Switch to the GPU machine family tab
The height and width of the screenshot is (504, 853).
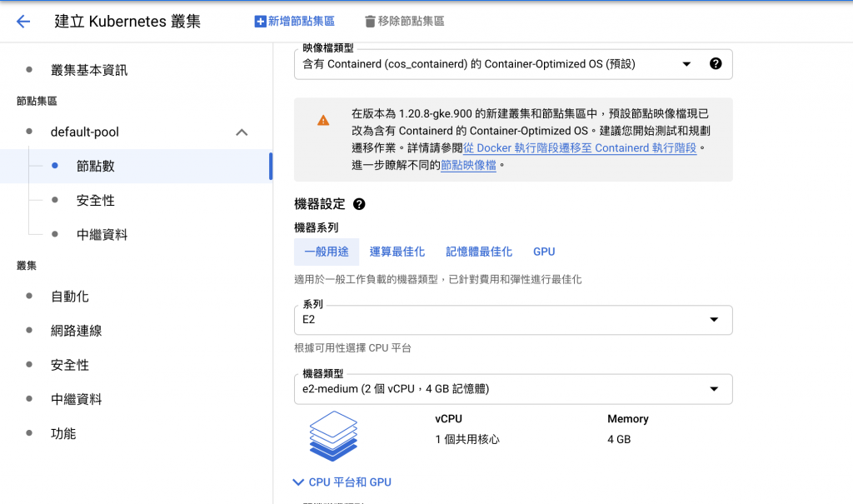(544, 252)
